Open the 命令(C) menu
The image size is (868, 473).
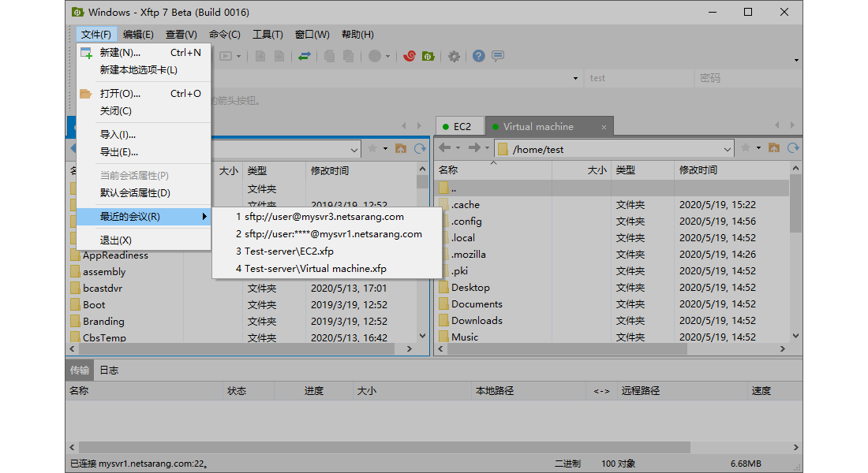(225, 35)
